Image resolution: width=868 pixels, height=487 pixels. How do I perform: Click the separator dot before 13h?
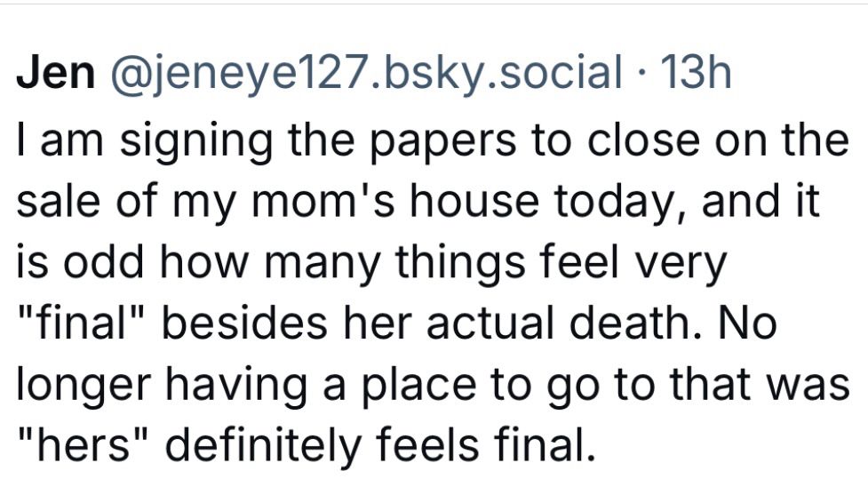tap(641, 73)
